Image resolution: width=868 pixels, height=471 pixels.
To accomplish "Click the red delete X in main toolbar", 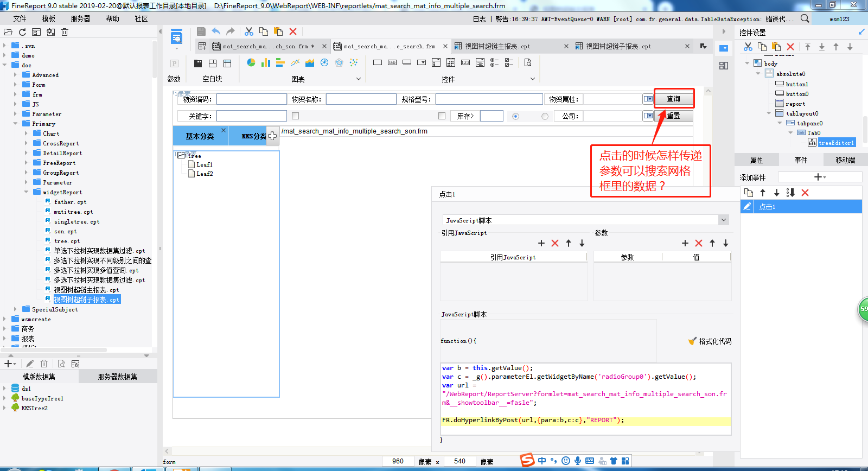I will click(293, 31).
